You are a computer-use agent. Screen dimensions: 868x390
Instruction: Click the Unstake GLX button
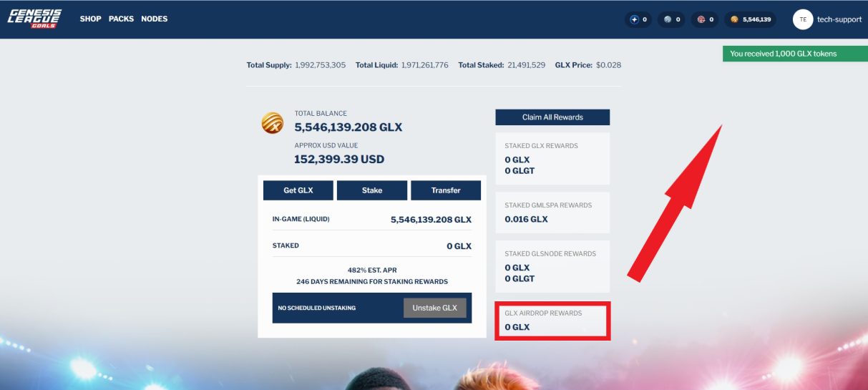click(x=435, y=308)
